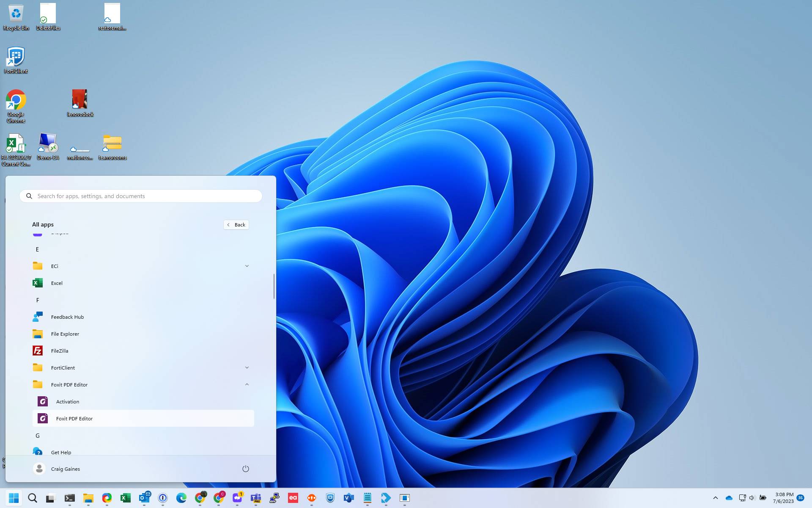Open FileZilla from the apps list
The height and width of the screenshot is (508, 812).
60,351
